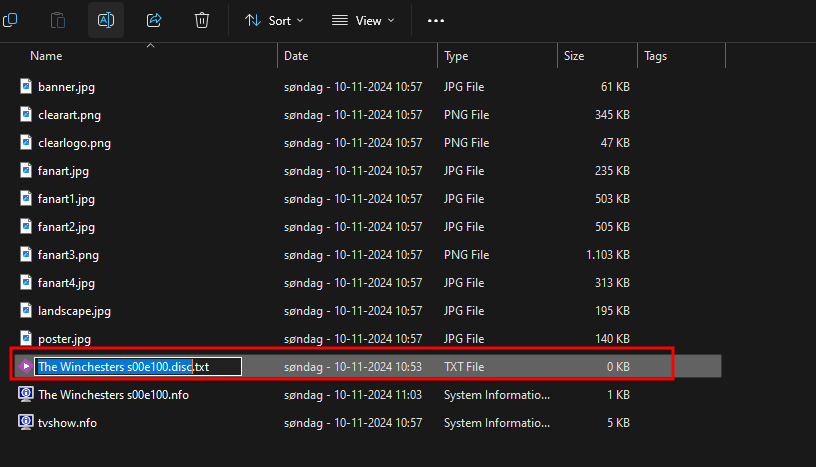Click the Share icon in toolbar
Screen dimensions: 816x467
(154, 20)
